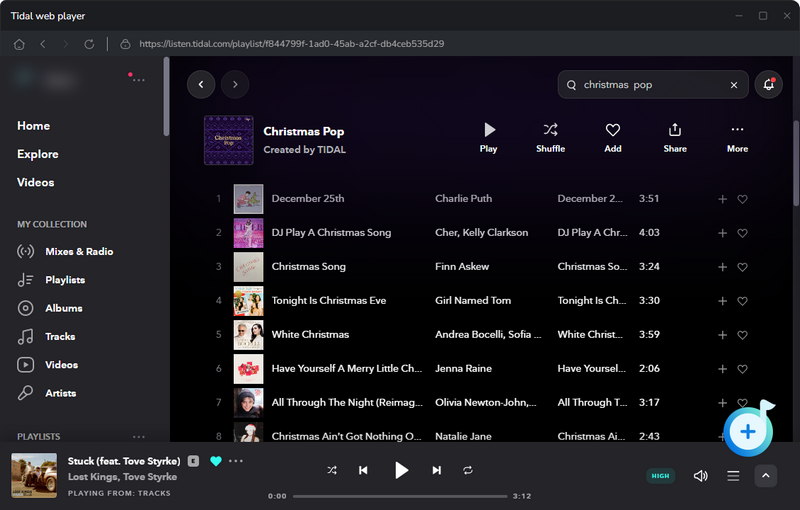Viewport: 800px width, 510px height.
Task: Shuffle the Christmas Pop playlist
Action: point(551,138)
